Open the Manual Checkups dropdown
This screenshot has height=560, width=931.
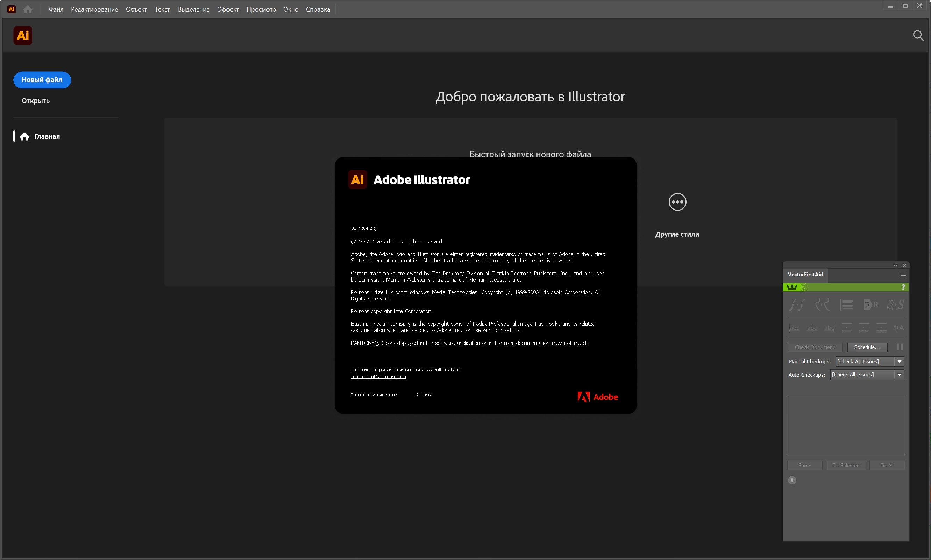[x=870, y=362]
